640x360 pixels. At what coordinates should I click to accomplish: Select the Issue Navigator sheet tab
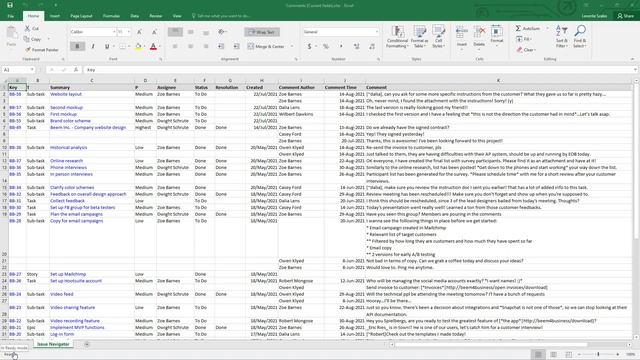53,344
